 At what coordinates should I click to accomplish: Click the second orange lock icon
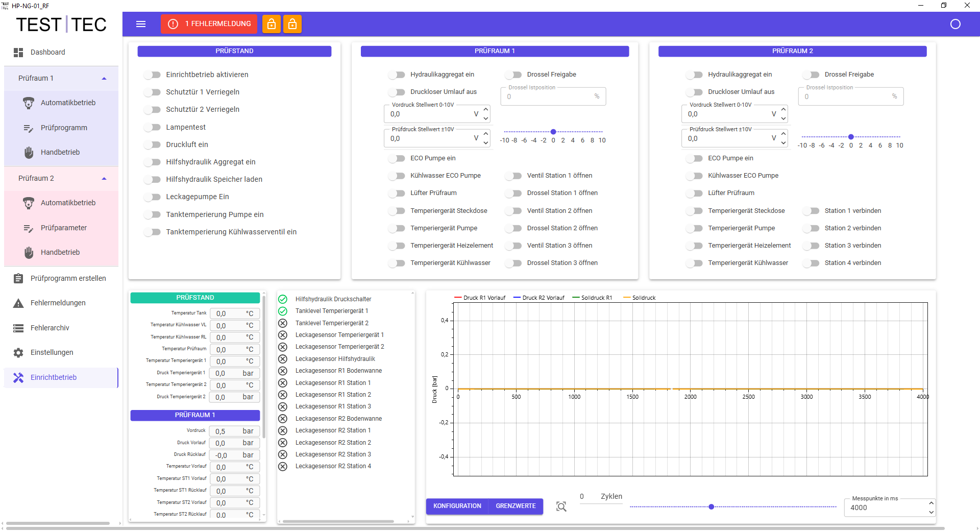point(292,24)
